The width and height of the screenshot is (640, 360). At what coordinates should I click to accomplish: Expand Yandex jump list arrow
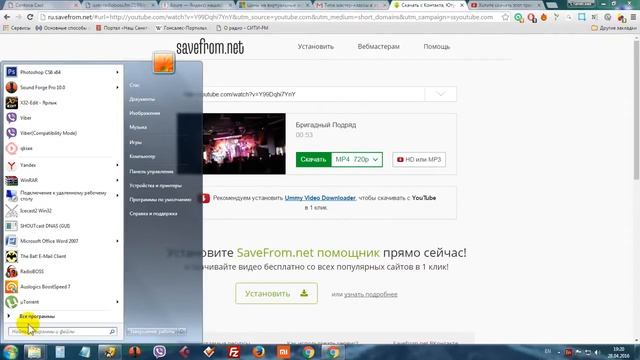click(x=117, y=165)
